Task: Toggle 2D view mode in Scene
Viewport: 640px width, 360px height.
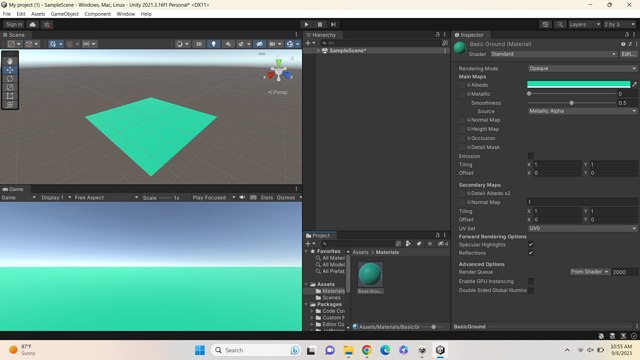Action: tap(199, 44)
